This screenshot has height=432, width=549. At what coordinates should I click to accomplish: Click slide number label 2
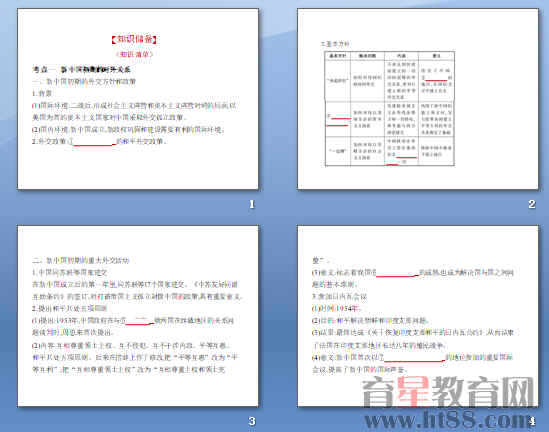coord(532,204)
